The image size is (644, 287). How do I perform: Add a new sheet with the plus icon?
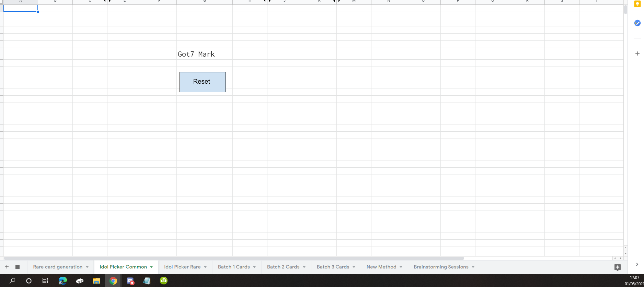7,267
